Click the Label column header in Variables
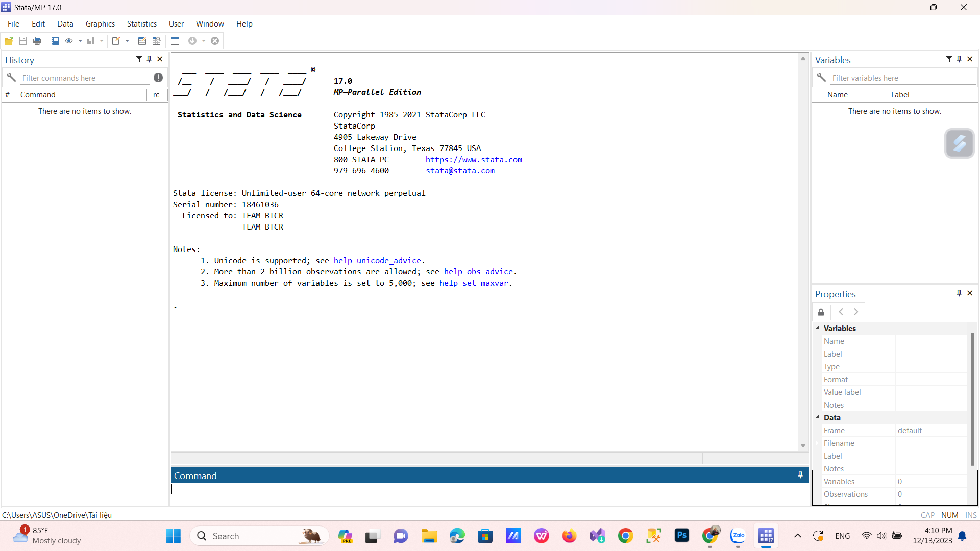Viewport: 980px width, 551px height. (x=932, y=94)
